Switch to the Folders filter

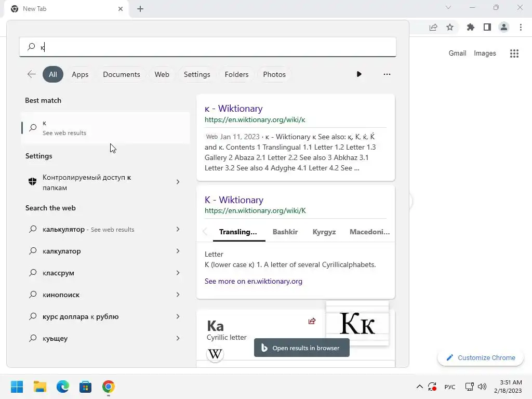[236, 74]
